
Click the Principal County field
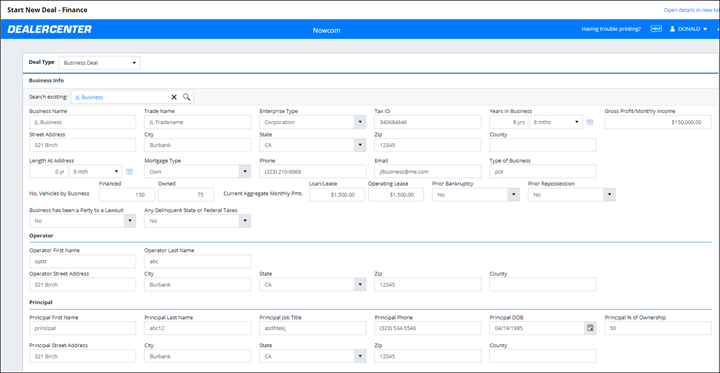[x=543, y=356]
